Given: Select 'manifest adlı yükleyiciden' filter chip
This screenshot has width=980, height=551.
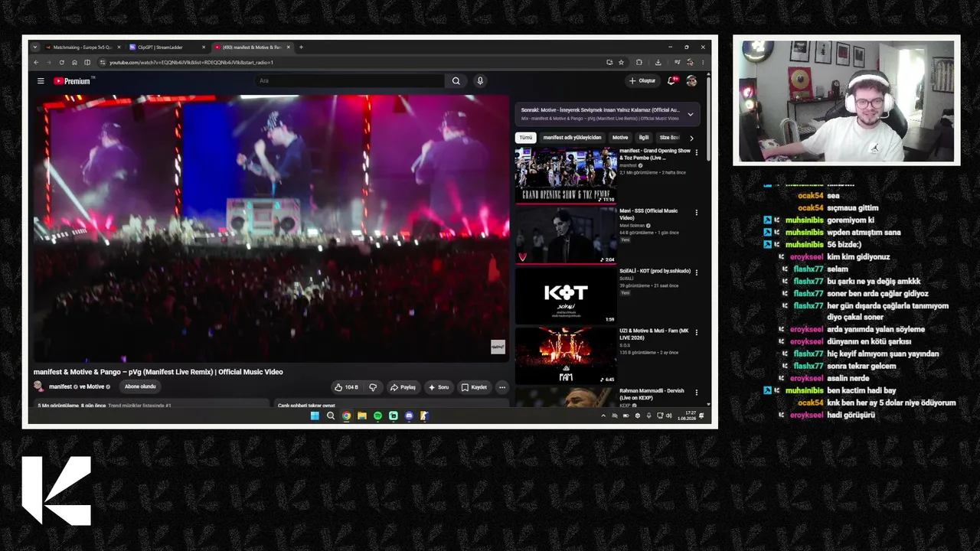Looking at the screenshot, I should [x=573, y=138].
